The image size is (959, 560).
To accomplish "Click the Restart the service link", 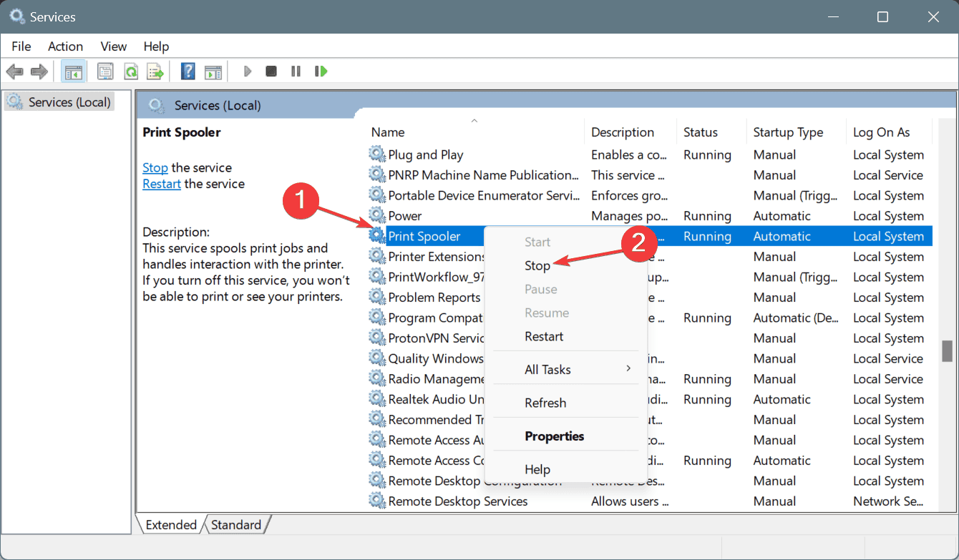I will pyautogui.click(x=162, y=184).
